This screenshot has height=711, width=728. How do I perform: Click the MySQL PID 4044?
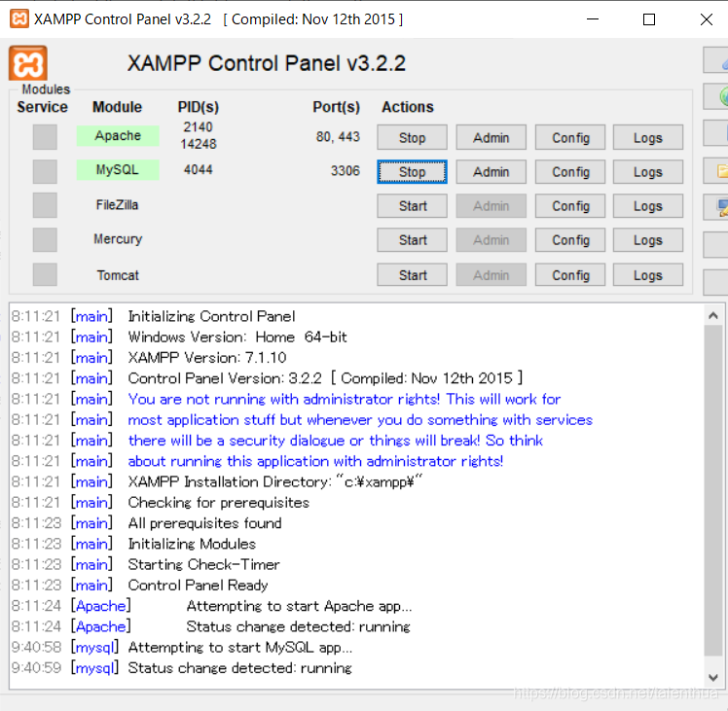[x=199, y=169]
